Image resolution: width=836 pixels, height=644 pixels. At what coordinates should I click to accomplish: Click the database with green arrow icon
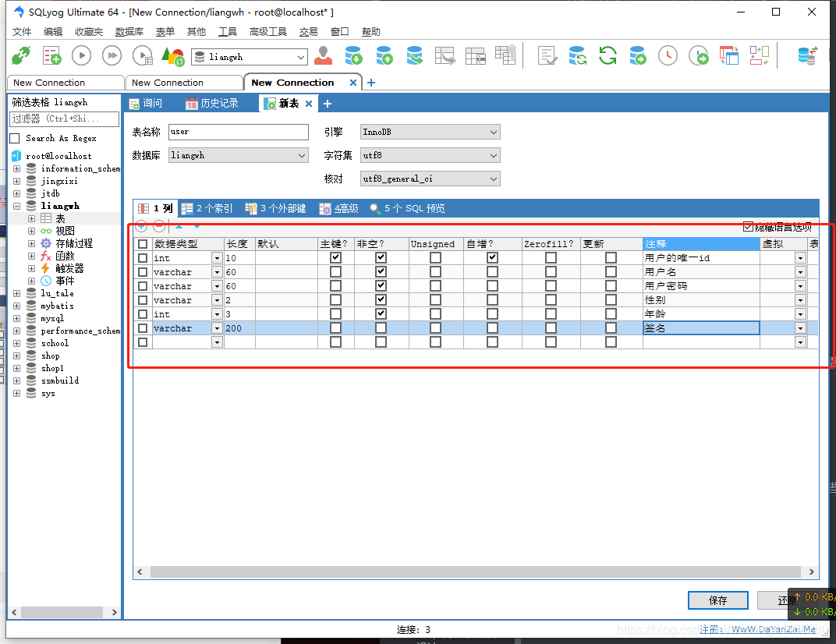tap(638, 55)
